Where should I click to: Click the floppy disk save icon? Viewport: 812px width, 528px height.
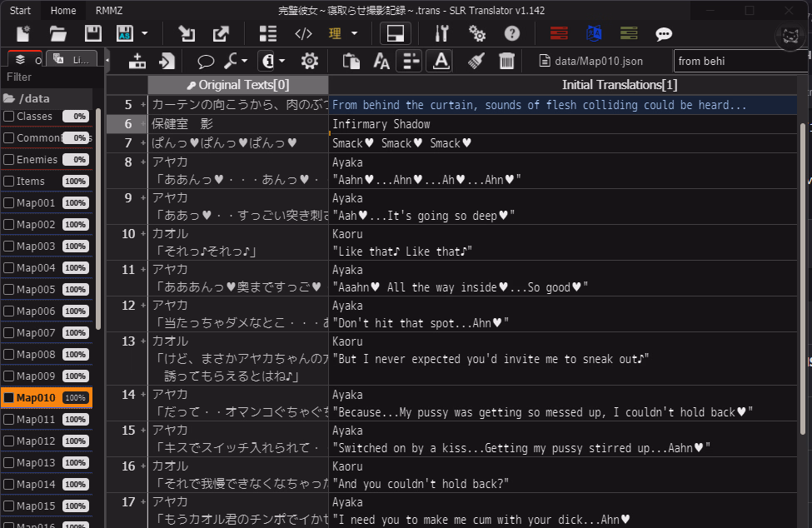[92, 34]
